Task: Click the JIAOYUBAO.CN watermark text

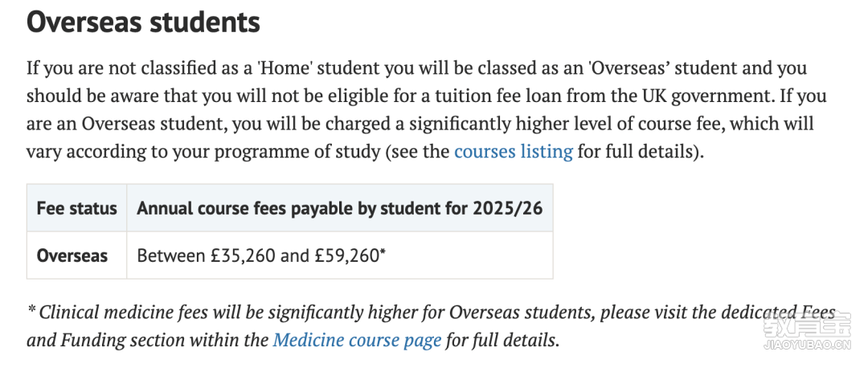Action: 807,346
